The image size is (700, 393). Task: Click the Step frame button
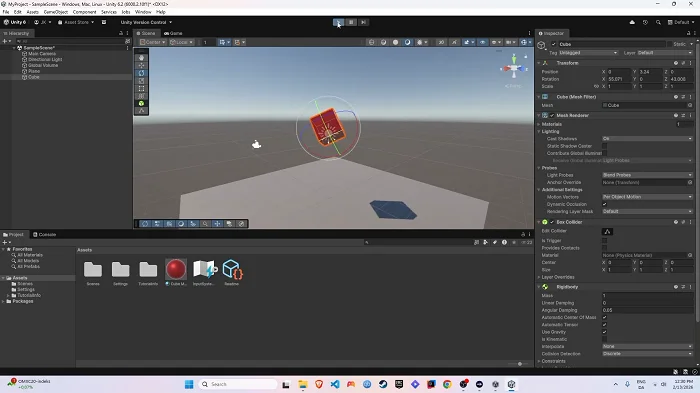coord(363,22)
